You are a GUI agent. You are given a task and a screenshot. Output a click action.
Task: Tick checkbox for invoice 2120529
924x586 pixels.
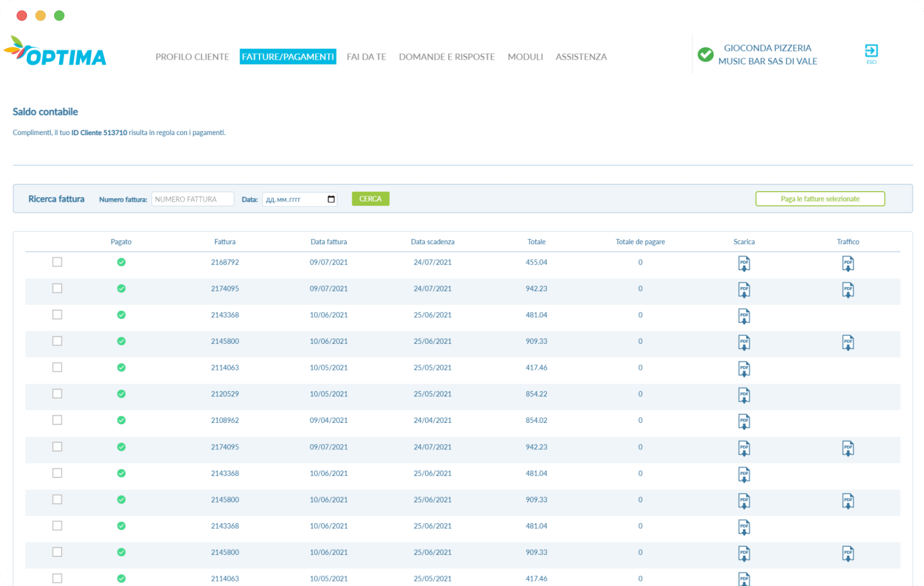coord(57,393)
